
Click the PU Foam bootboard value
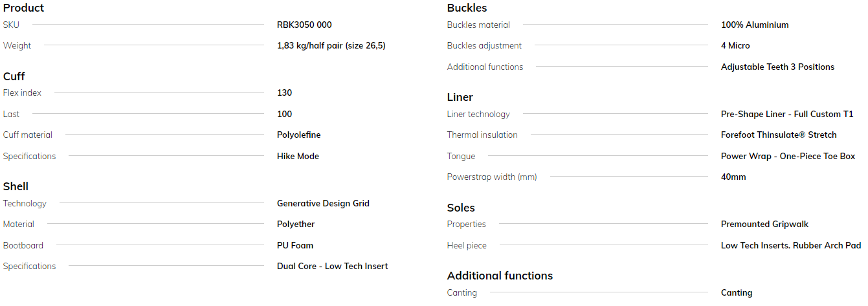tap(295, 245)
